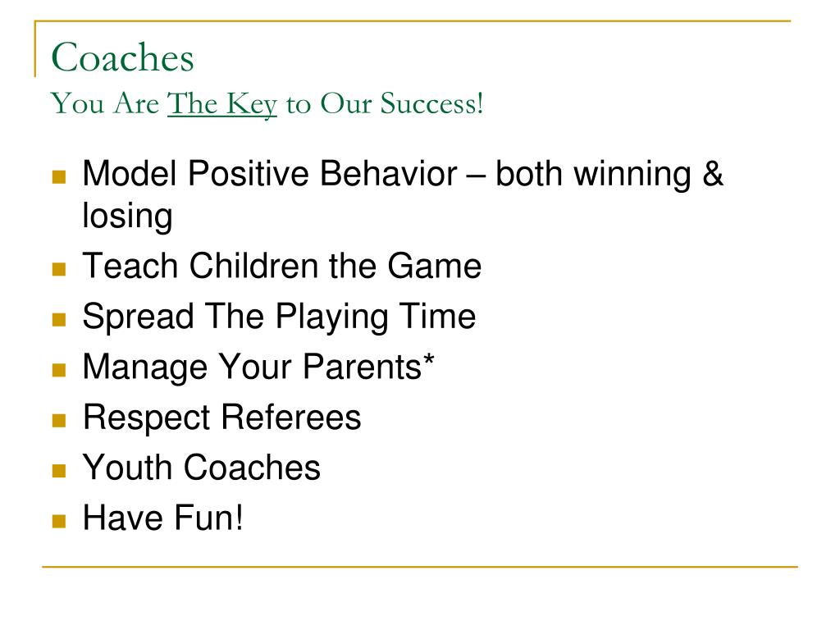Click the bullet beside Respect Referees

pos(59,420)
